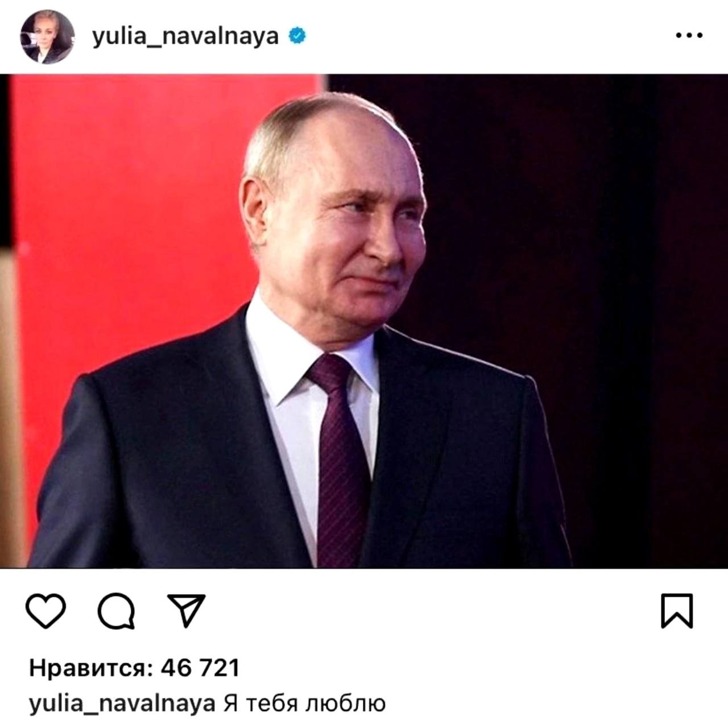Share the post using the paper plane icon

point(186,610)
